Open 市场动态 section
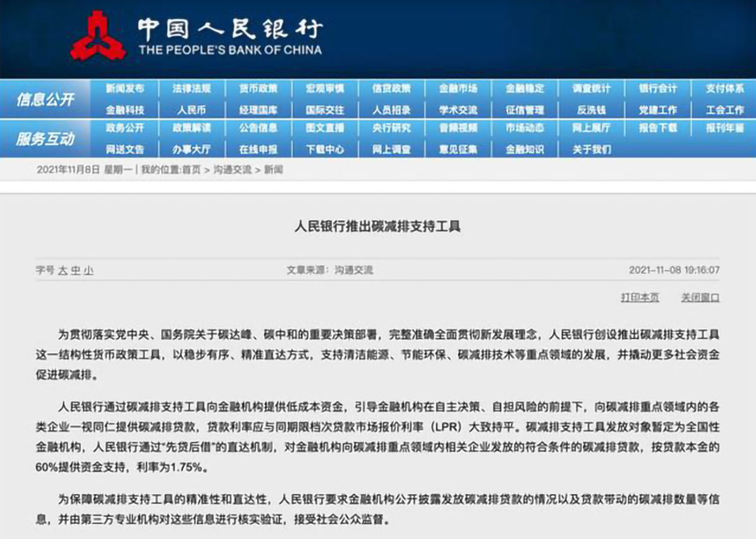This screenshot has height=539, width=756. (x=525, y=128)
